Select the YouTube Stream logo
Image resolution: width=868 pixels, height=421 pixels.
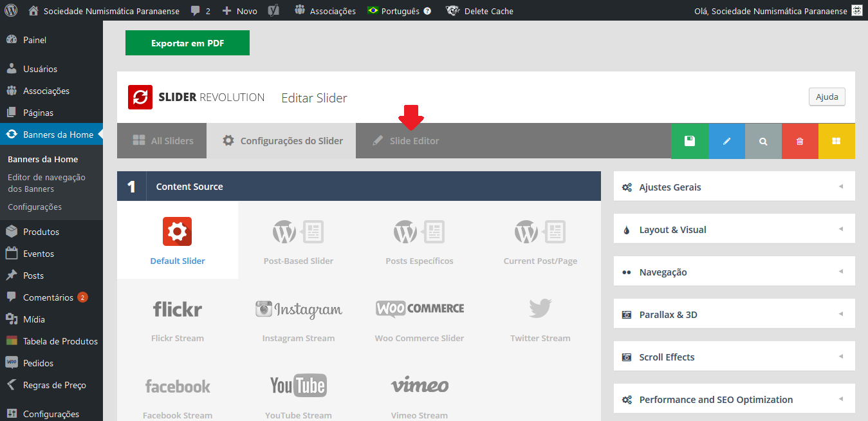coord(298,386)
